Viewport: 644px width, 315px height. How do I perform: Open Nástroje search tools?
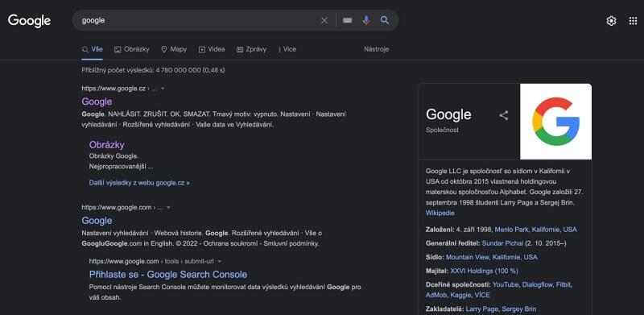(376, 49)
